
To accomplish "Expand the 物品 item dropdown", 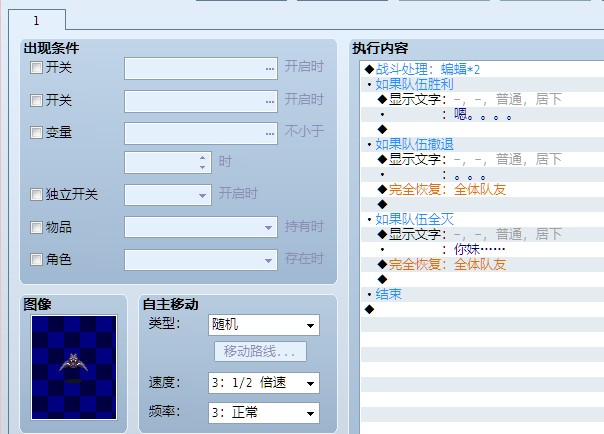I will [x=201, y=227].
